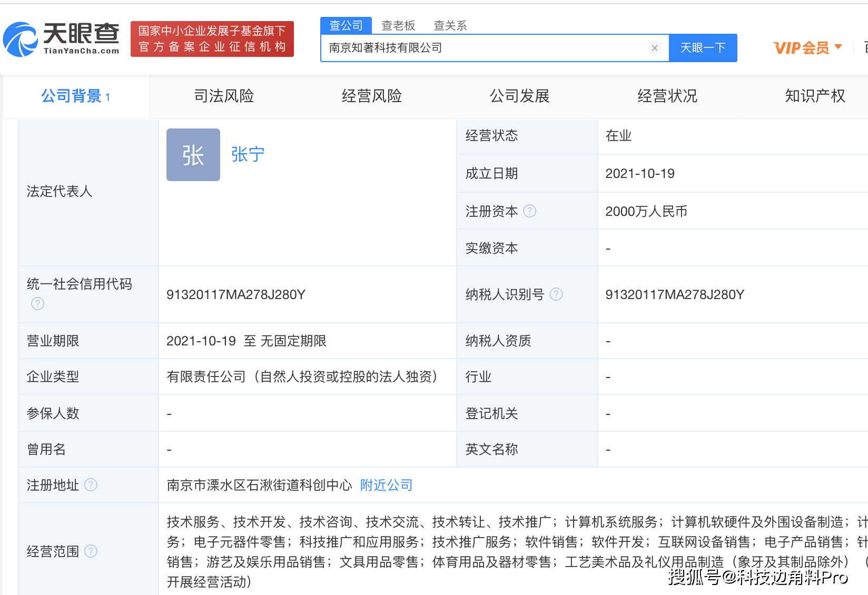Viewport: 868px width, 595px height.
Task: Click the 经营状态 label cell
Action: (527, 136)
